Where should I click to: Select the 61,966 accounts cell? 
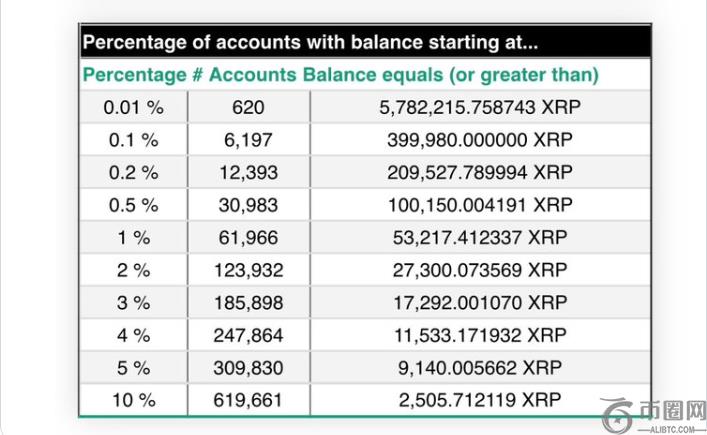pos(248,237)
